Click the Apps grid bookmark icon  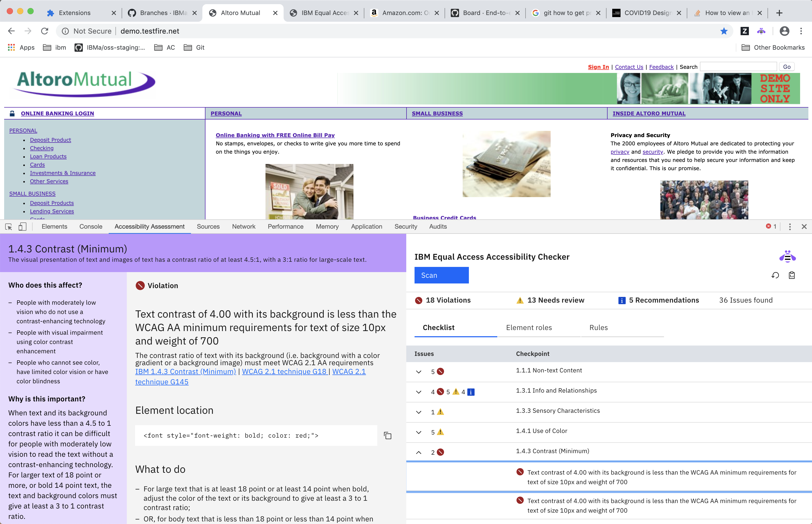click(x=11, y=47)
